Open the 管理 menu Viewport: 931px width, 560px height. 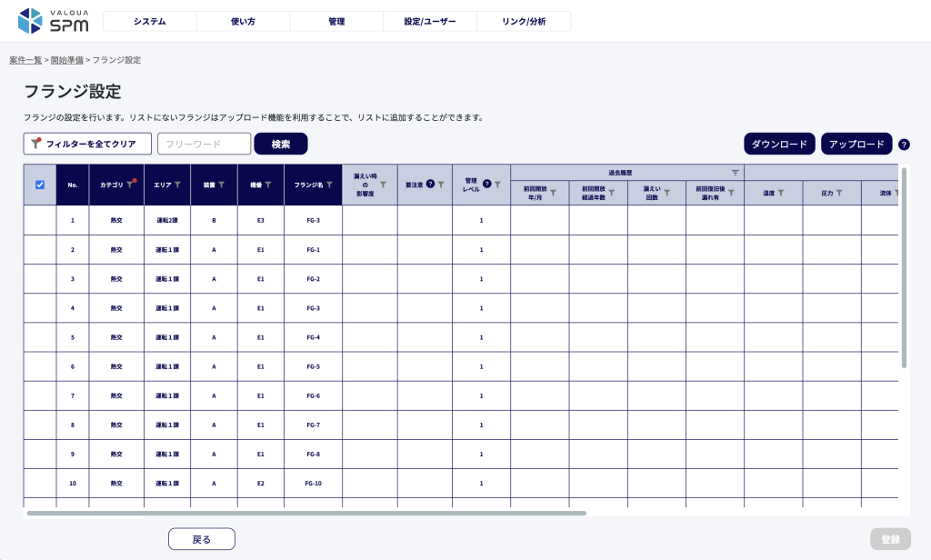pos(336,22)
